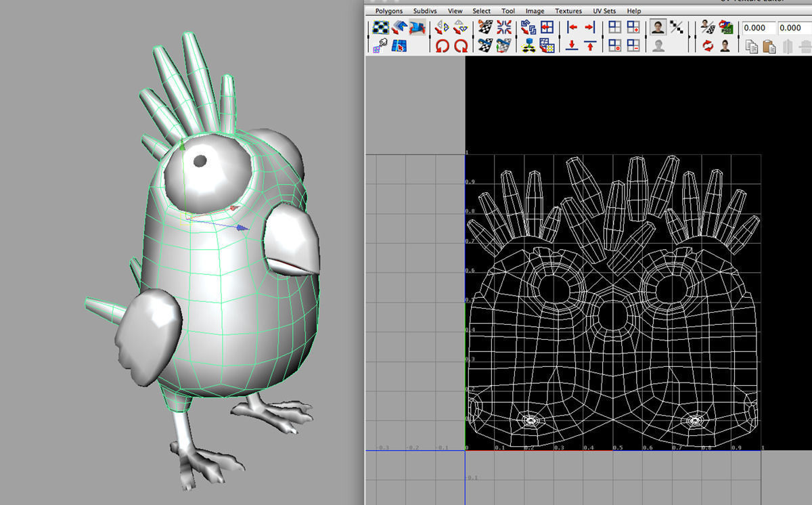
Task: Click the second 0.000 UV coordinate field
Action: [794, 28]
